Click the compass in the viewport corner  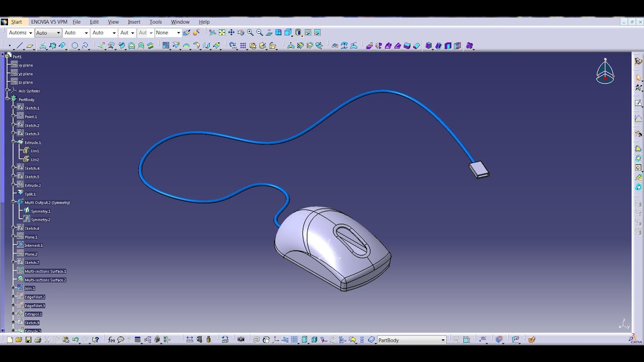coord(605,71)
